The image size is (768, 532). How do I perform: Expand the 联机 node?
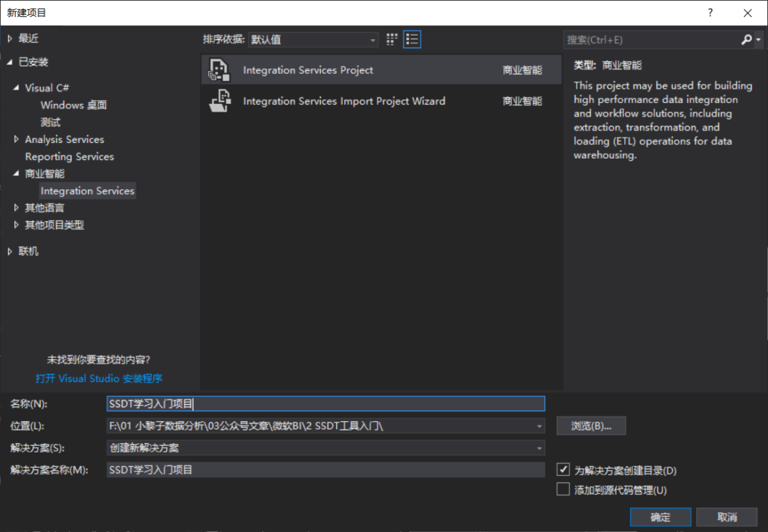click(x=10, y=251)
